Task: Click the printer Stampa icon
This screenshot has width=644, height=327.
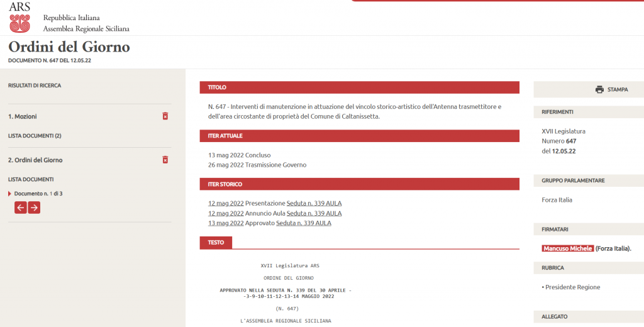Action: (599, 89)
